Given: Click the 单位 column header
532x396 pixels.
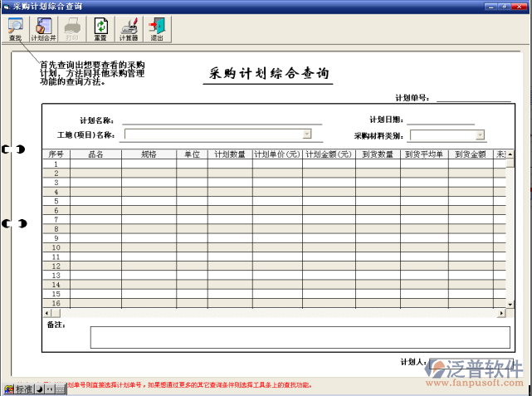Looking at the screenshot, I should click(x=192, y=154).
